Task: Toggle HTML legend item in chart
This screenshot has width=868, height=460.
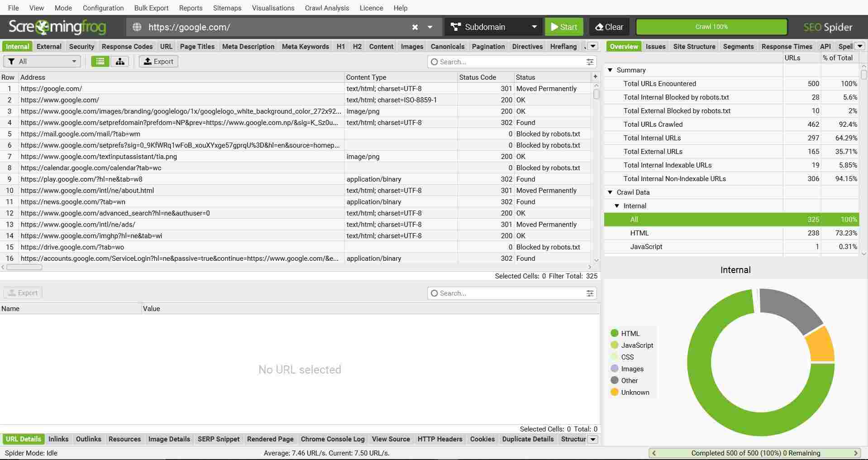Action: (625, 333)
